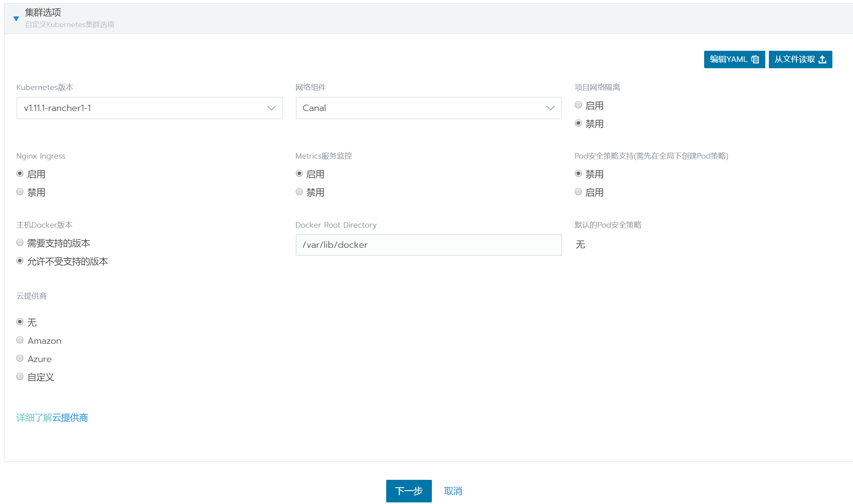Collapse the cluster options section triangle
The width and height of the screenshot is (853, 504).
[x=16, y=19]
